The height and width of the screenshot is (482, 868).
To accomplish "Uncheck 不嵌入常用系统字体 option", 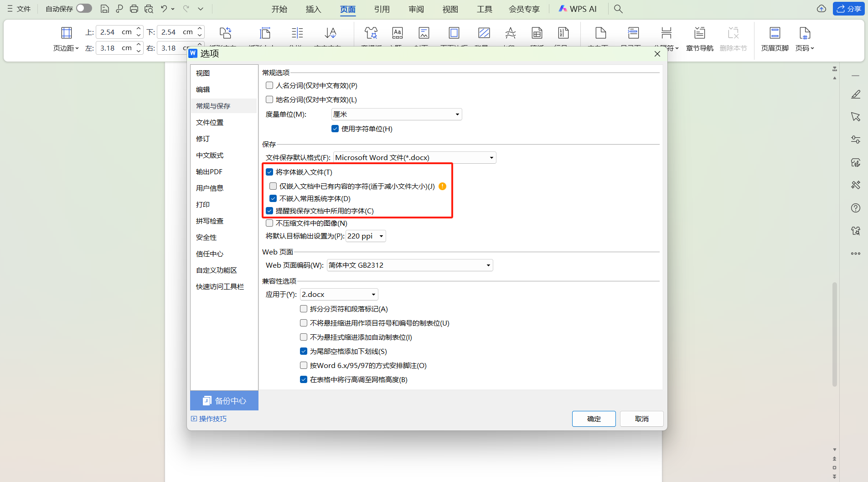I will [x=273, y=198].
